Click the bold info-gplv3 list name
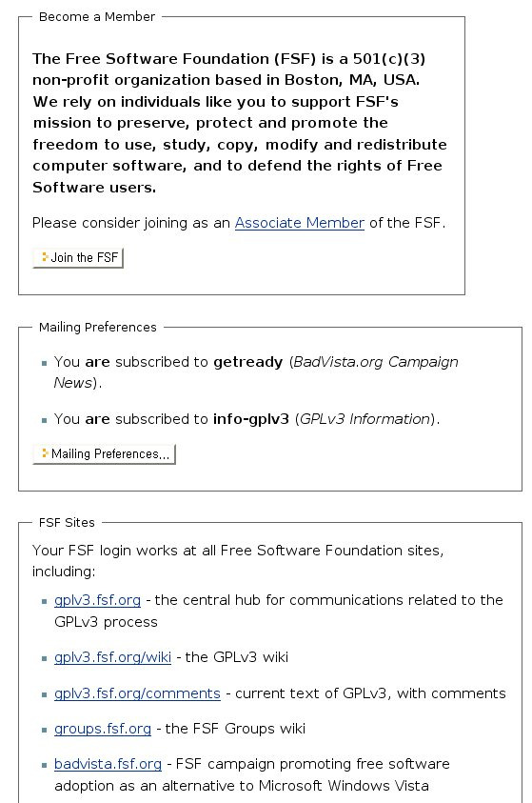This screenshot has height=803, width=532. [251, 419]
